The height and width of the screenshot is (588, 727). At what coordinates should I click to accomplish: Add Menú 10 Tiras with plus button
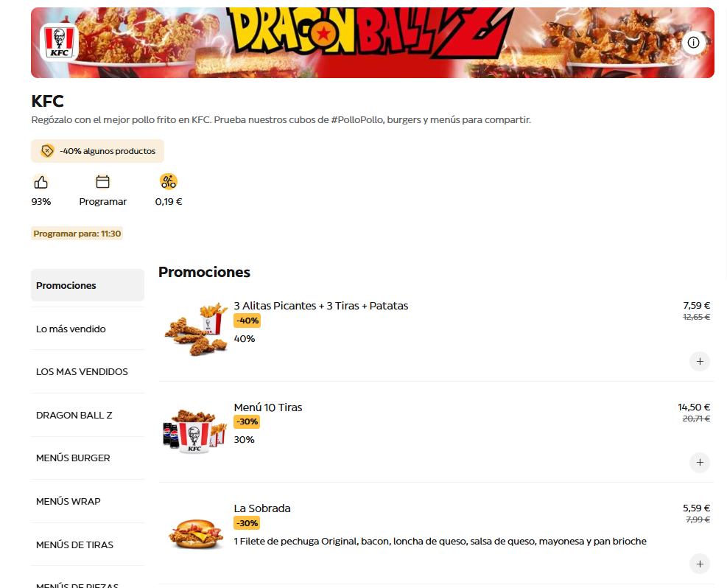pos(700,462)
